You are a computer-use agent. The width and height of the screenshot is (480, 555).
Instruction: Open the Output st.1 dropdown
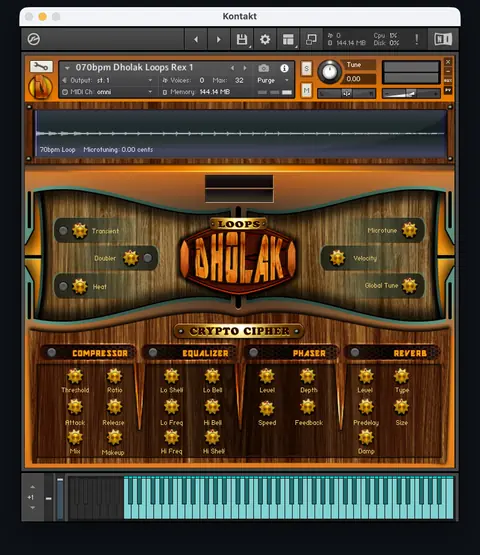(108, 80)
